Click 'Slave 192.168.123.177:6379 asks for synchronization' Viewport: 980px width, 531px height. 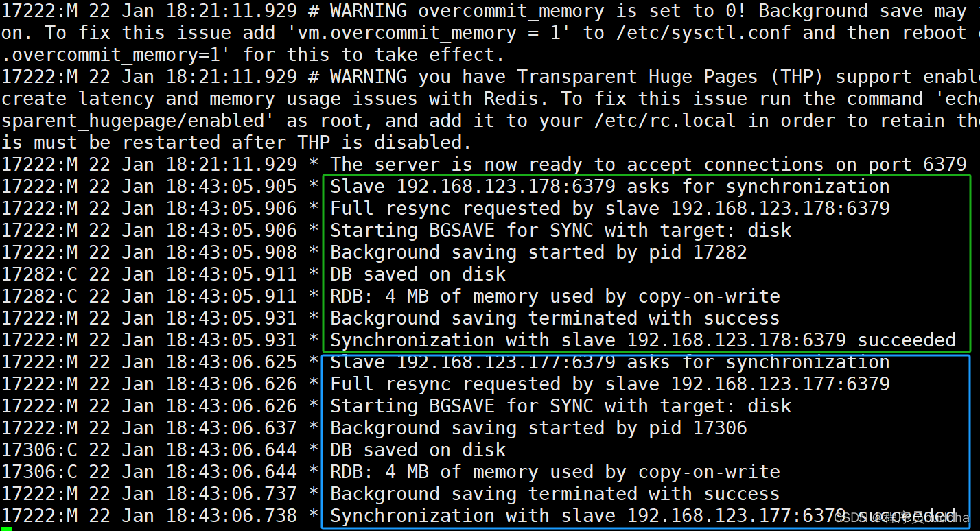610,362
